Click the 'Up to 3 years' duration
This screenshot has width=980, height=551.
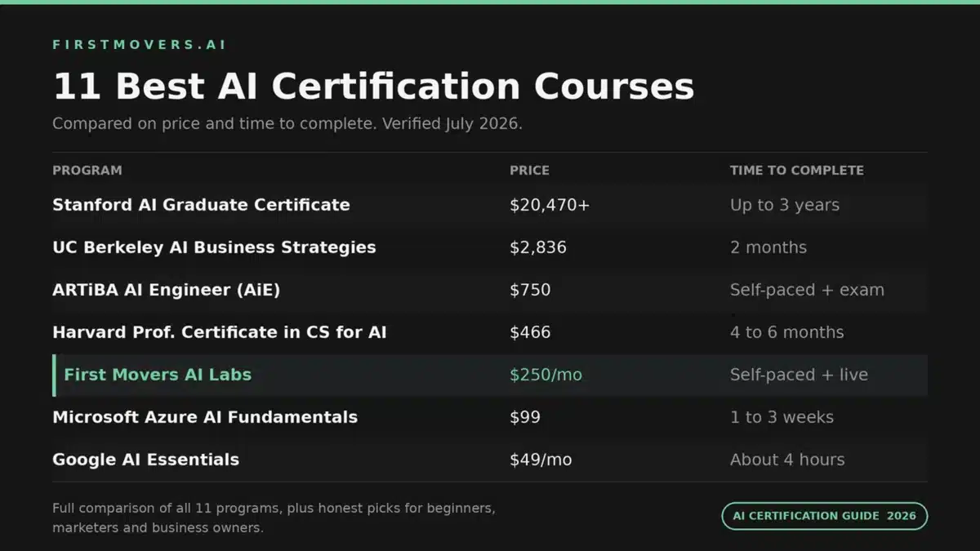pyautogui.click(x=785, y=205)
